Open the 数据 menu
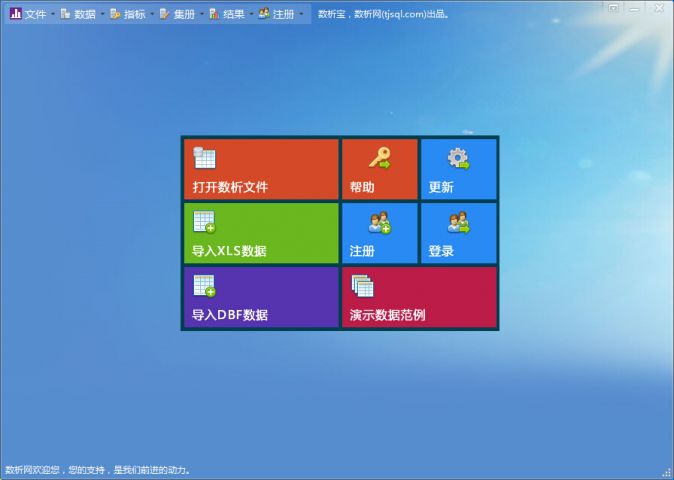674x480 pixels. 78,14
